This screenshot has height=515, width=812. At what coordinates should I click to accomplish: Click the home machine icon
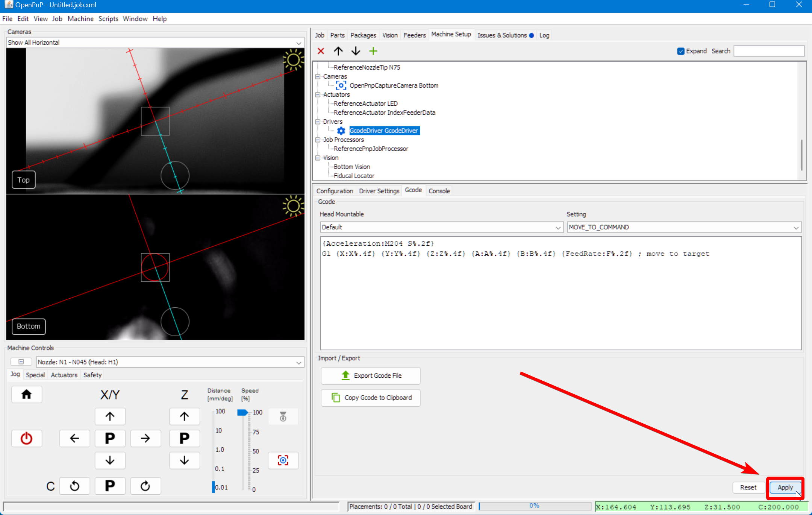click(26, 394)
